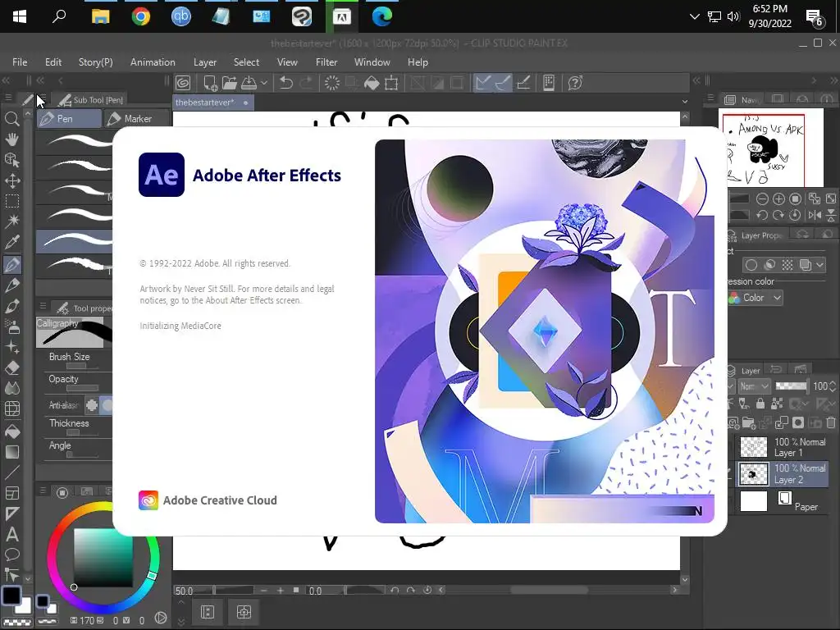Adjust the layer opacity slider
840x630 pixels.
click(x=792, y=386)
